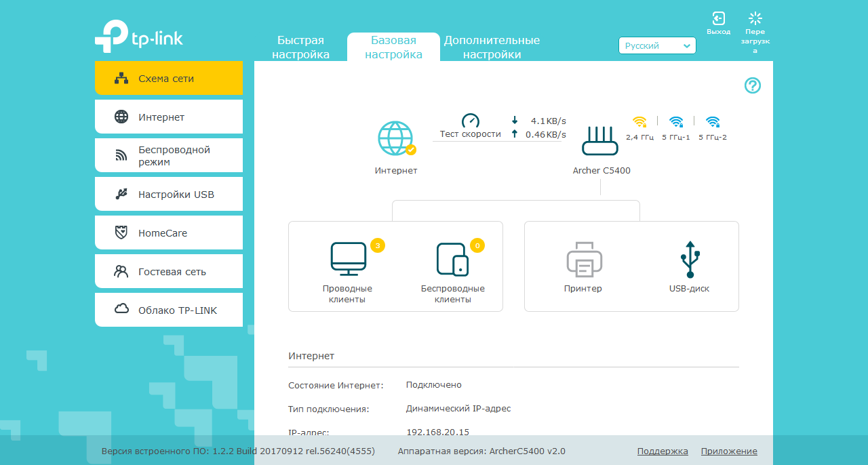Click the Logout (Выход) icon
Viewport: 868px width, 465px height.
pos(718,18)
